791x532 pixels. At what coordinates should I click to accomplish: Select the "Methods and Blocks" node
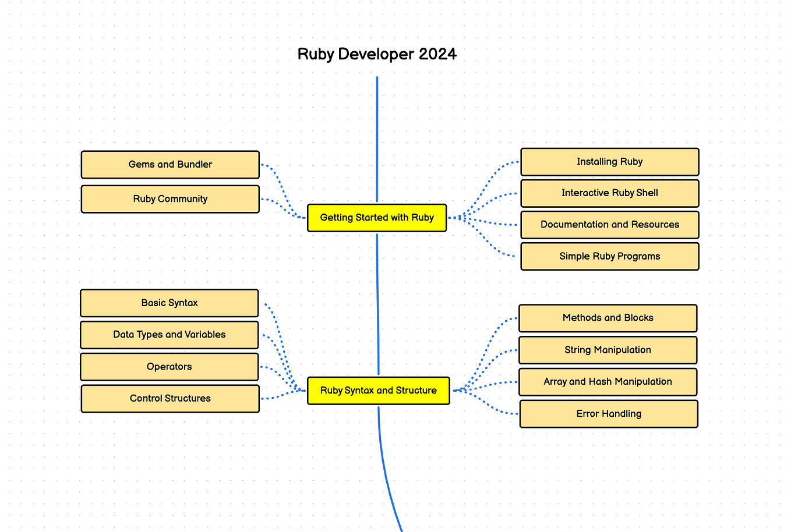tap(608, 318)
